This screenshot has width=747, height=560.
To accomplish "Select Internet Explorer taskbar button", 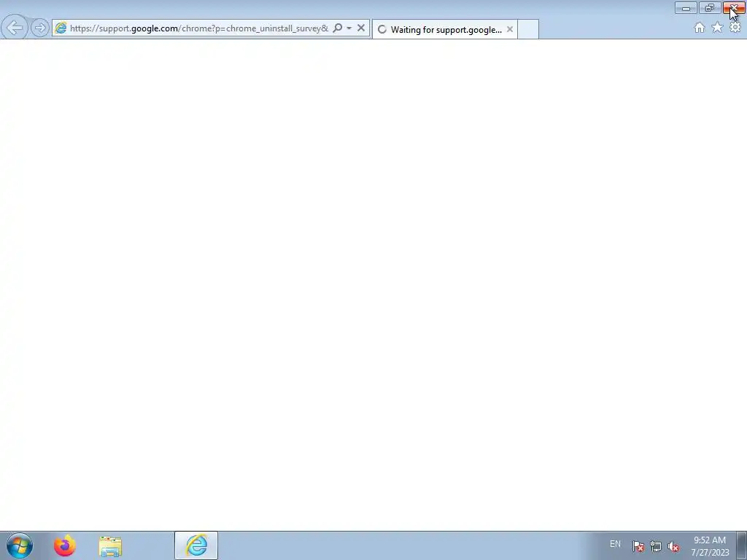I will pyautogui.click(x=196, y=545).
